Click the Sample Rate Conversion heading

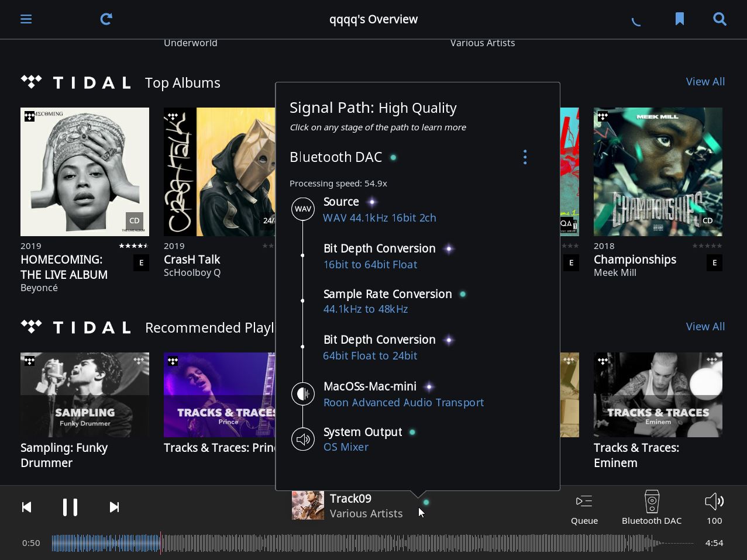coord(388,294)
